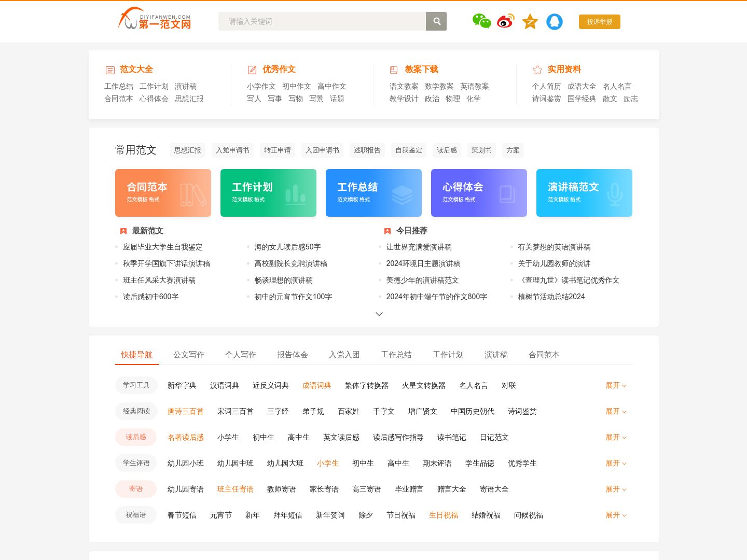The height and width of the screenshot is (560, 747).
Task: Click the search magnifier button
Action: (x=436, y=21)
